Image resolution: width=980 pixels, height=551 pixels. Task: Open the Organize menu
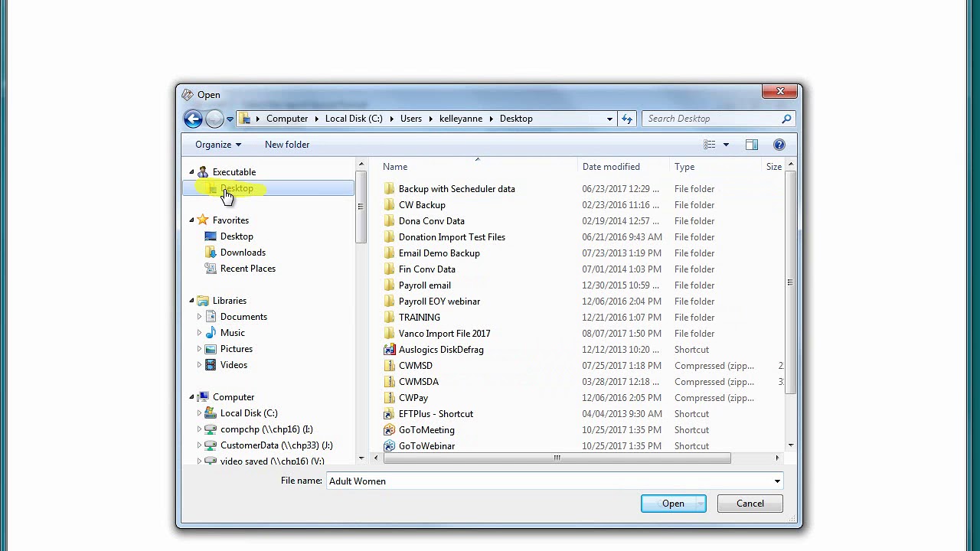pyautogui.click(x=217, y=144)
